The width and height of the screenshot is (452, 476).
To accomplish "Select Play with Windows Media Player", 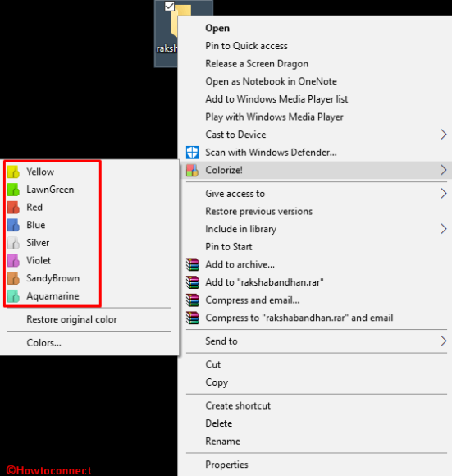I will click(274, 117).
